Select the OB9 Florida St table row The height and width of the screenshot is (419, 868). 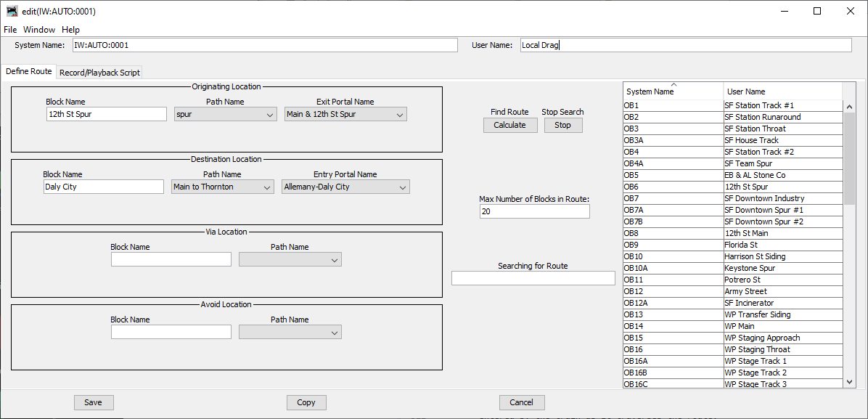click(x=732, y=245)
